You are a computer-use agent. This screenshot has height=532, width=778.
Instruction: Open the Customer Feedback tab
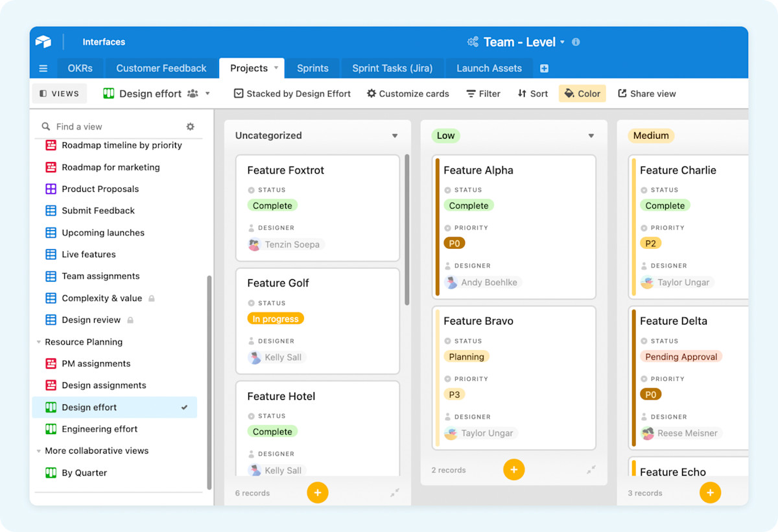(161, 67)
